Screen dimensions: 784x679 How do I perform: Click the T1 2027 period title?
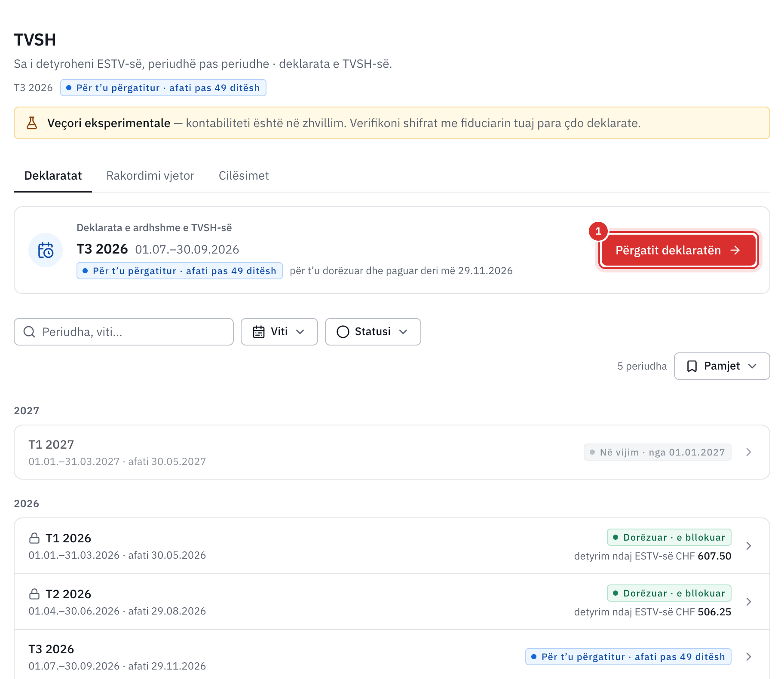tap(51, 444)
